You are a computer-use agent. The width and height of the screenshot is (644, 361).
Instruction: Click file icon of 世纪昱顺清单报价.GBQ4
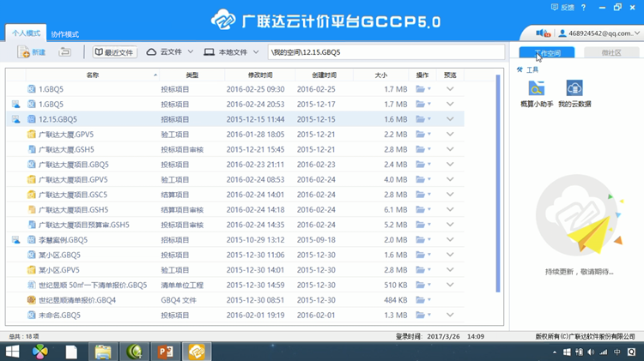pyautogui.click(x=31, y=300)
